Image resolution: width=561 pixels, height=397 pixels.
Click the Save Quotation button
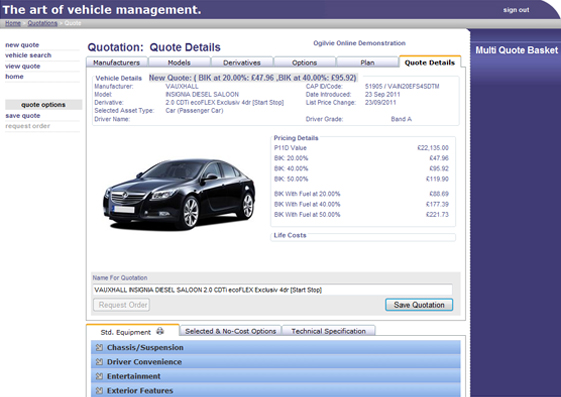click(419, 305)
